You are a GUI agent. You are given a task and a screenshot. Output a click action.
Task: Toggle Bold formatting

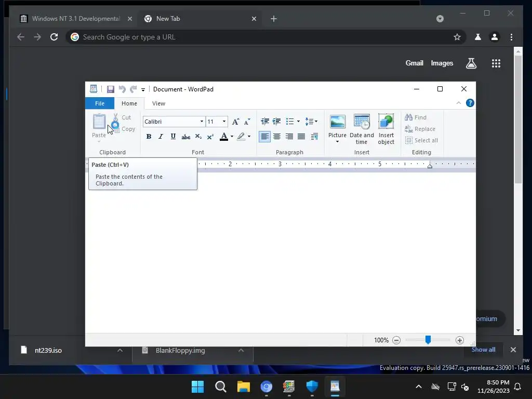point(149,137)
